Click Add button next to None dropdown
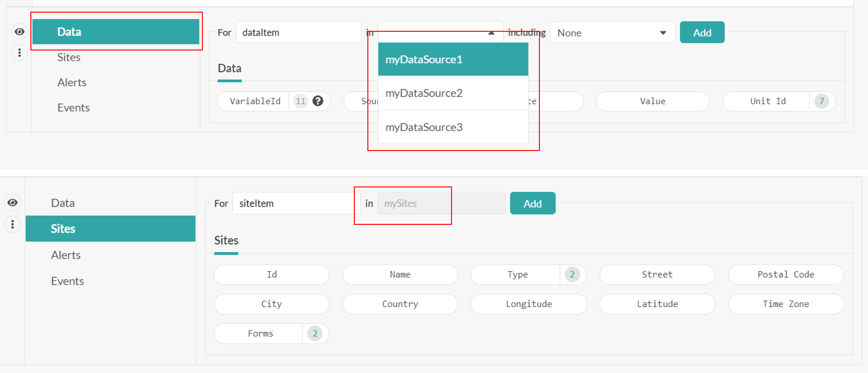The width and height of the screenshot is (868, 373). pos(702,33)
